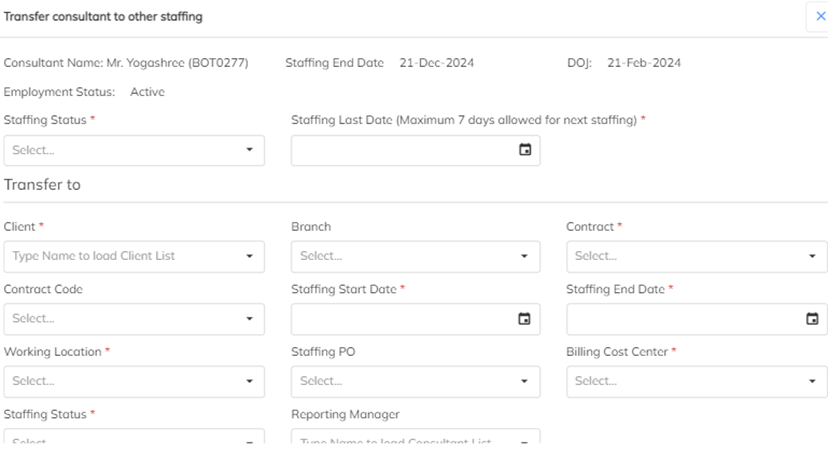This screenshot has height=455, width=828.
Task: Click into the Staffing End Date field
Action: 686,319
